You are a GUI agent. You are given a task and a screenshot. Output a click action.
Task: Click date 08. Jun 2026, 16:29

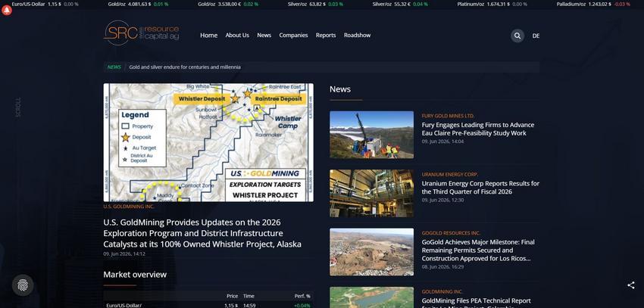(x=442, y=267)
